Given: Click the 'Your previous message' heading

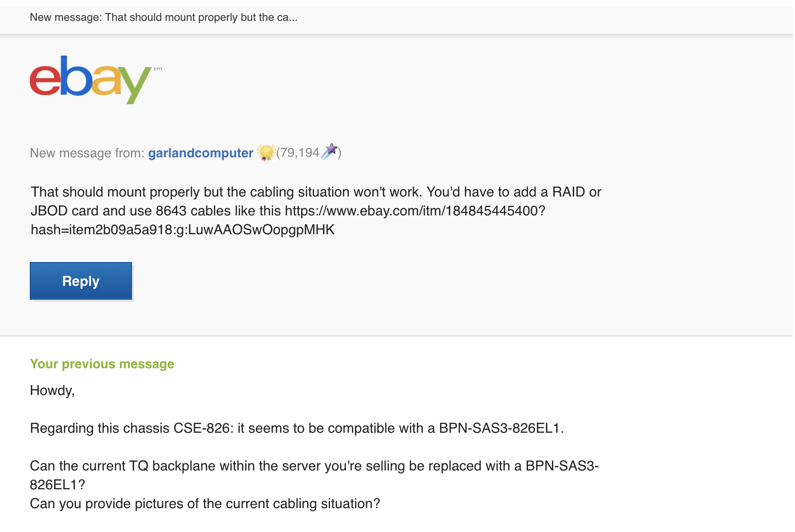Looking at the screenshot, I should tap(102, 364).
